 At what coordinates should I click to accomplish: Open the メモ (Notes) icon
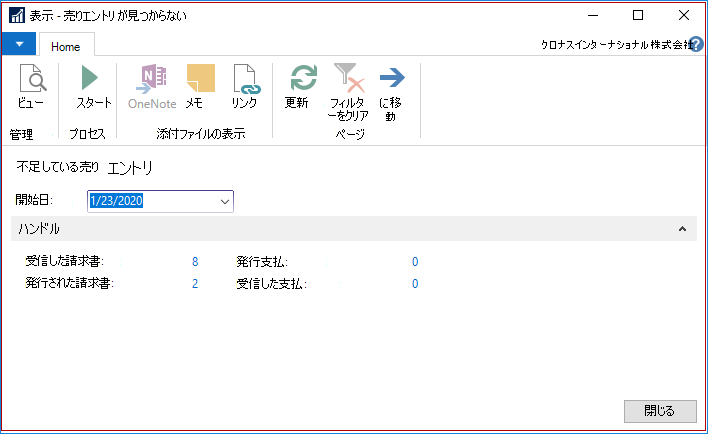click(x=200, y=79)
